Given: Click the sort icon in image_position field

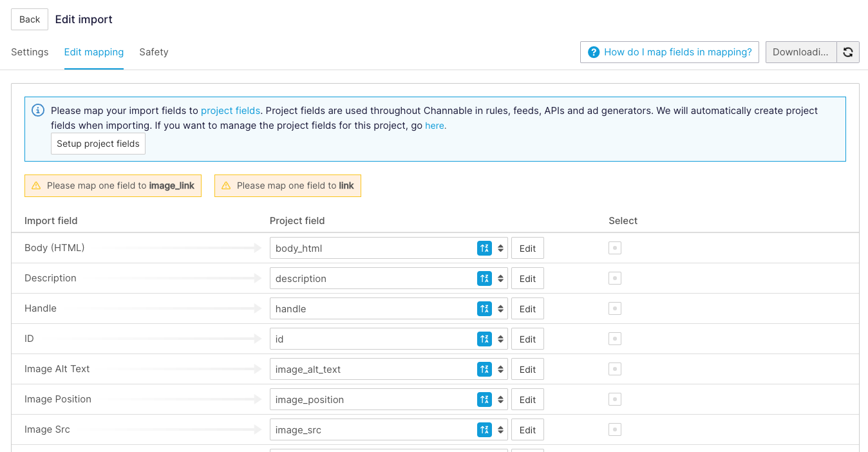Looking at the screenshot, I should click(484, 399).
